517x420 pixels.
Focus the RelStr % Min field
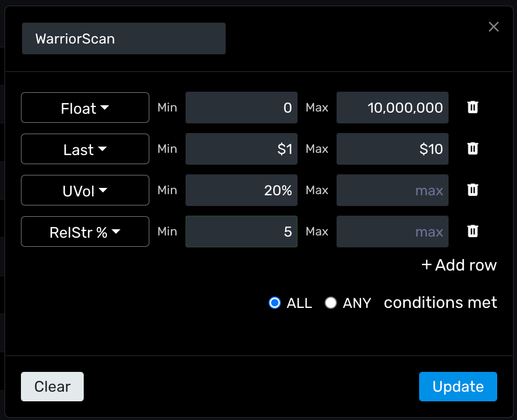[241, 232]
